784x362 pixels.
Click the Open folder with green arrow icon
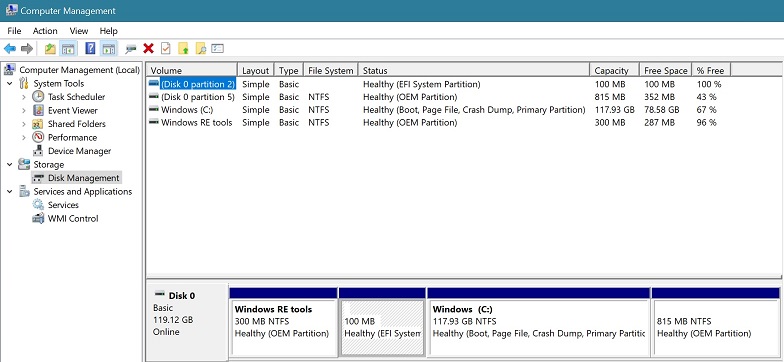click(184, 48)
